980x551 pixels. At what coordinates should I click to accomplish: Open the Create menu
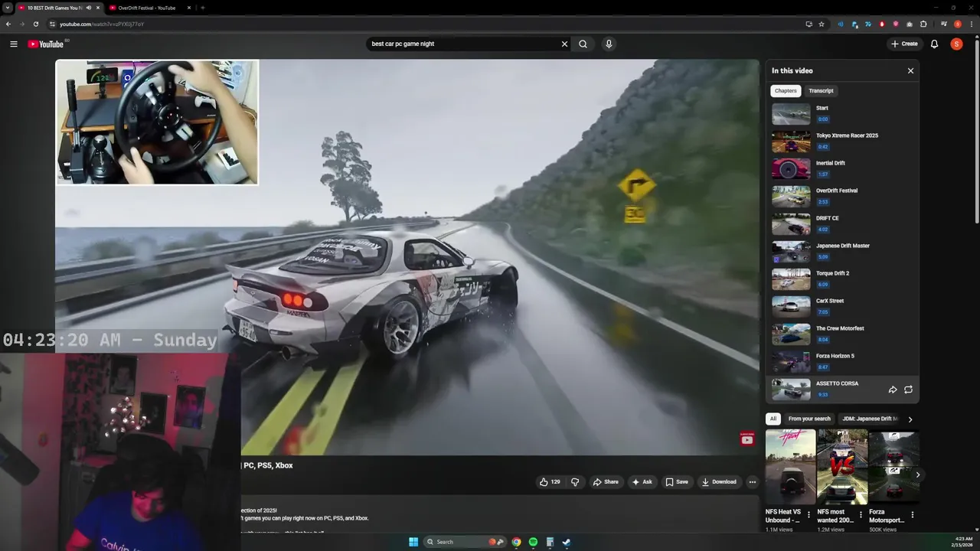click(x=904, y=44)
